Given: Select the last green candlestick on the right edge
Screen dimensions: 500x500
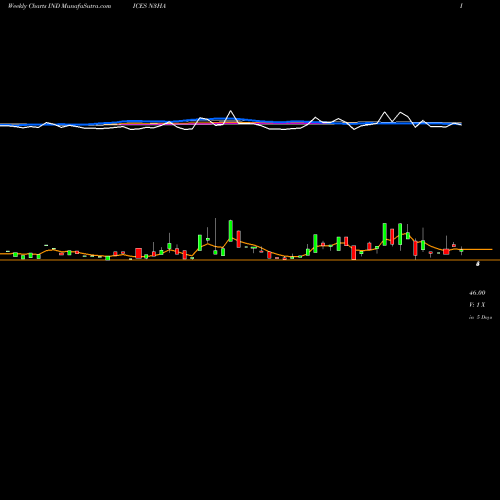Looking at the screenshot, I should coord(461,250).
